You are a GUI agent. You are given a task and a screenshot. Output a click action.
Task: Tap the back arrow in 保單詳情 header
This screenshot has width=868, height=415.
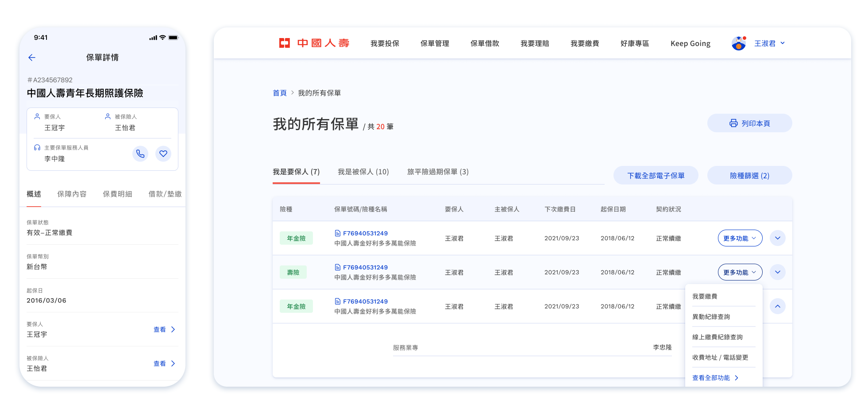click(x=32, y=58)
